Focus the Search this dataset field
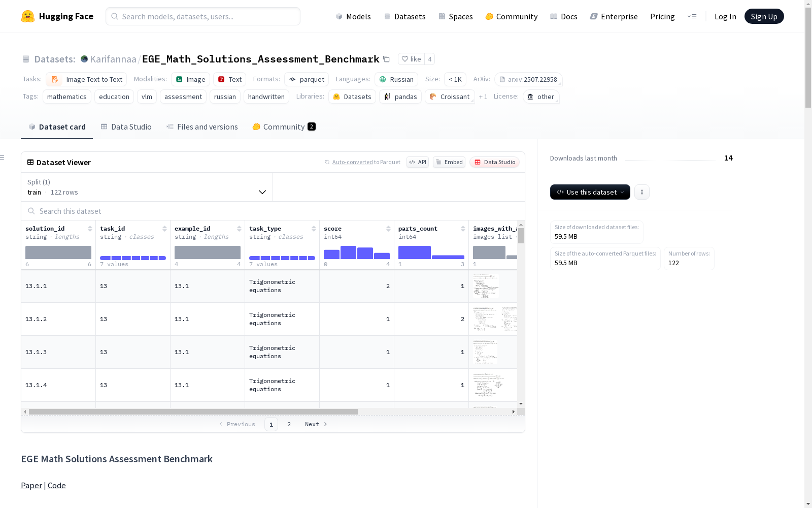 [x=273, y=211]
